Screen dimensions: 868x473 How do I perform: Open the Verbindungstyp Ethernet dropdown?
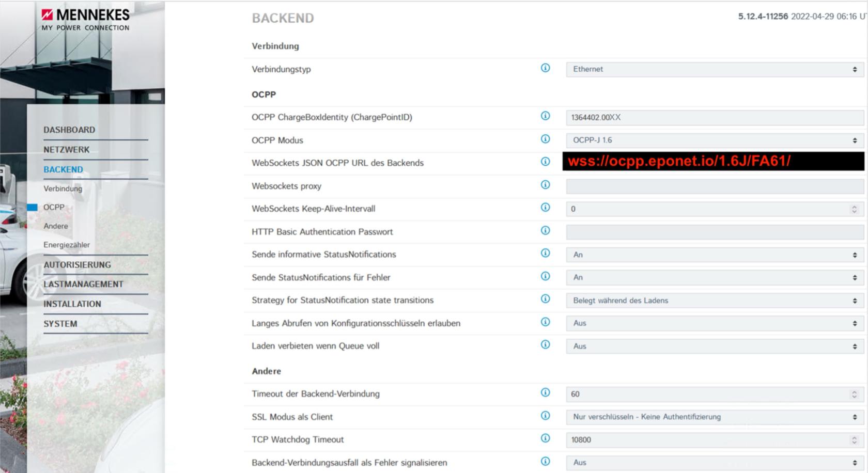(715, 69)
